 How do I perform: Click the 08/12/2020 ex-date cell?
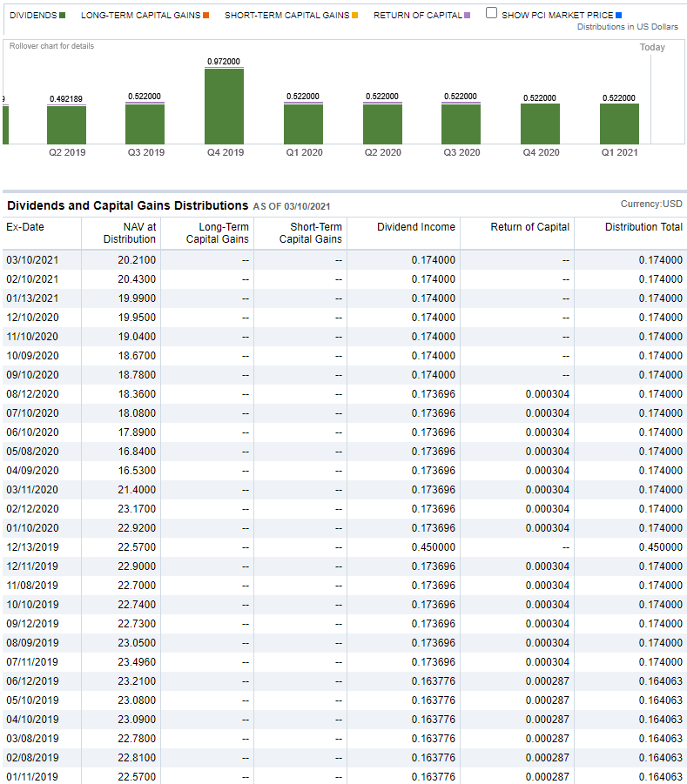click(32, 394)
